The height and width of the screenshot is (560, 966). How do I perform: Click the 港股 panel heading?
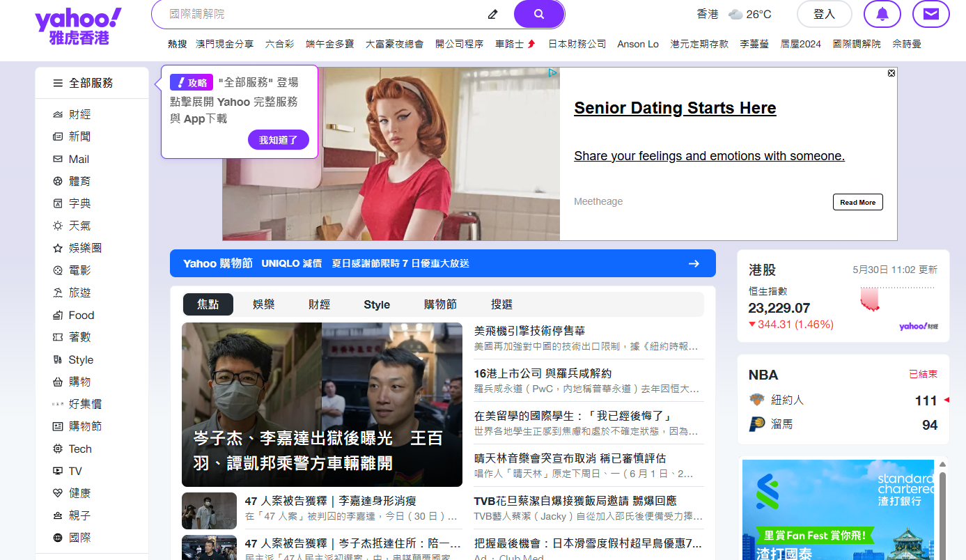[x=762, y=270]
